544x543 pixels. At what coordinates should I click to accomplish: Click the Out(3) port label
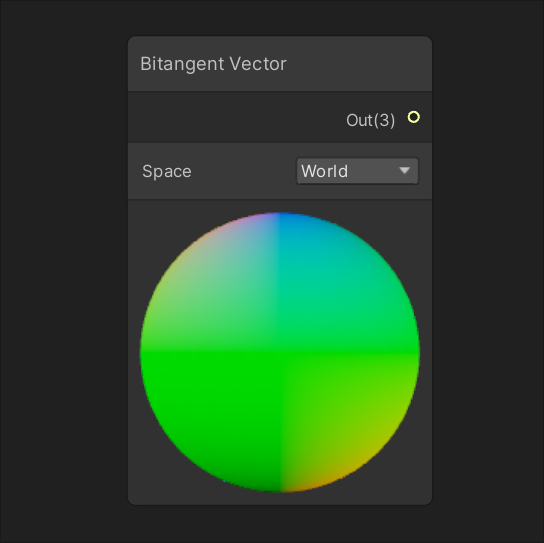[x=371, y=120]
